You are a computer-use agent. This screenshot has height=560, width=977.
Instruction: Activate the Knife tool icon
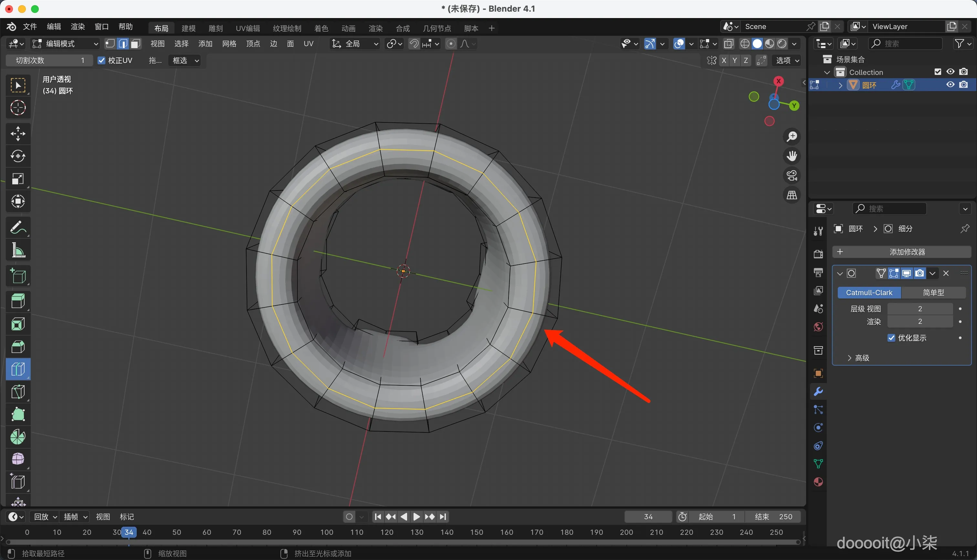pyautogui.click(x=18, y=392)
